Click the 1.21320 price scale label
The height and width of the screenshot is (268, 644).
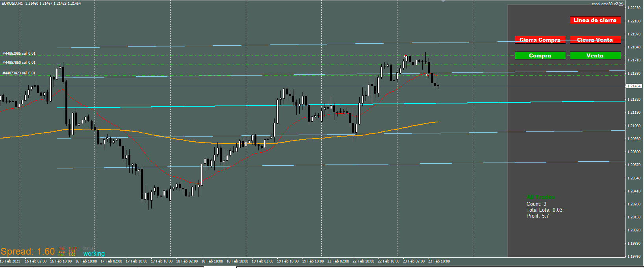pyautogui.click(x=634, y=100)
